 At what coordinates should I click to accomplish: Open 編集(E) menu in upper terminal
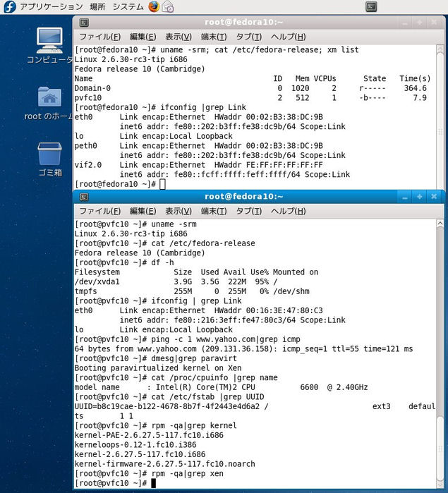tap(143, 37)
